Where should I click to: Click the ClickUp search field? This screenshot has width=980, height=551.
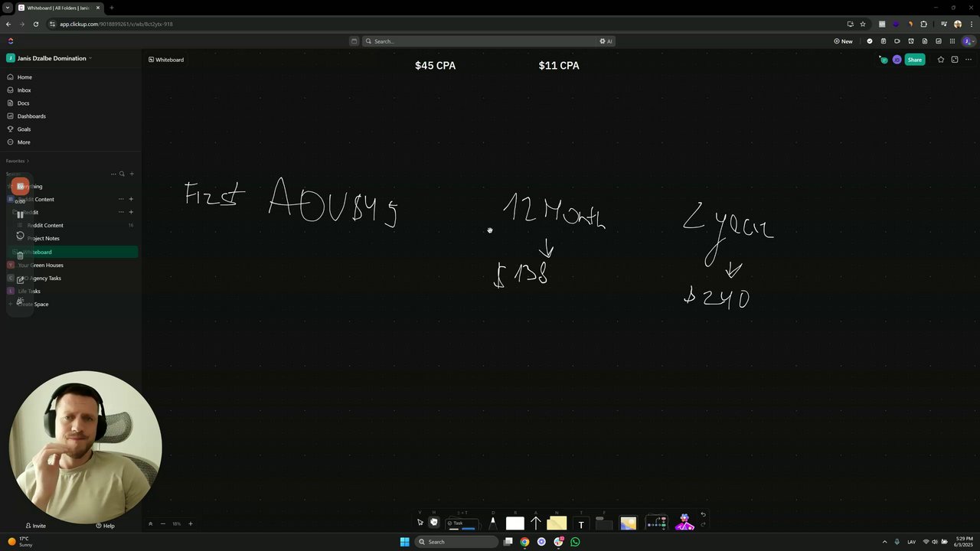479,41
